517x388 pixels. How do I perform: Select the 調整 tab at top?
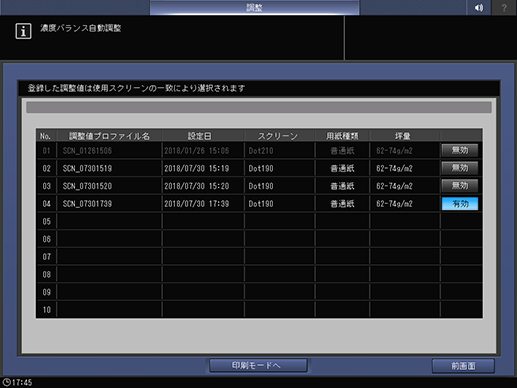click(x=254, y=7)
